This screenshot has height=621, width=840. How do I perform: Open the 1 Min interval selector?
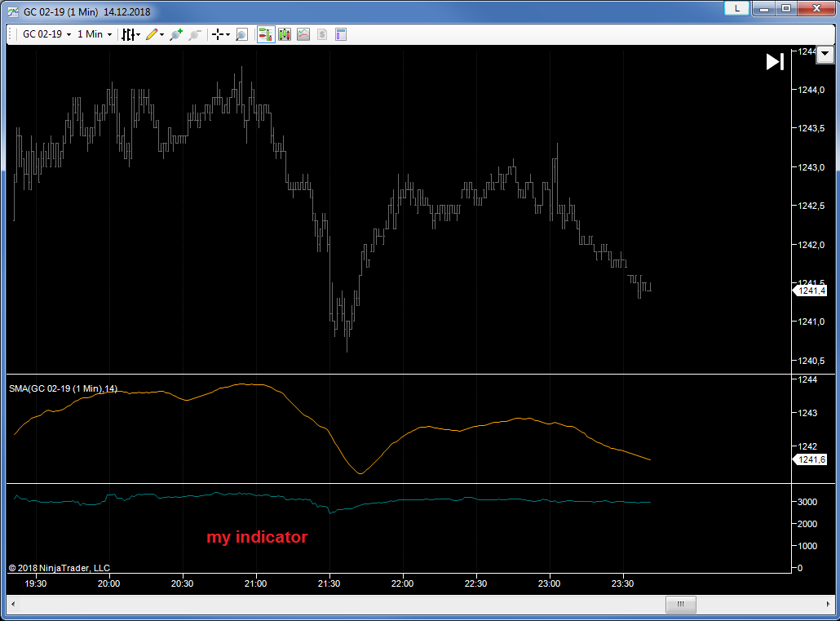click(x=95, y=34)
